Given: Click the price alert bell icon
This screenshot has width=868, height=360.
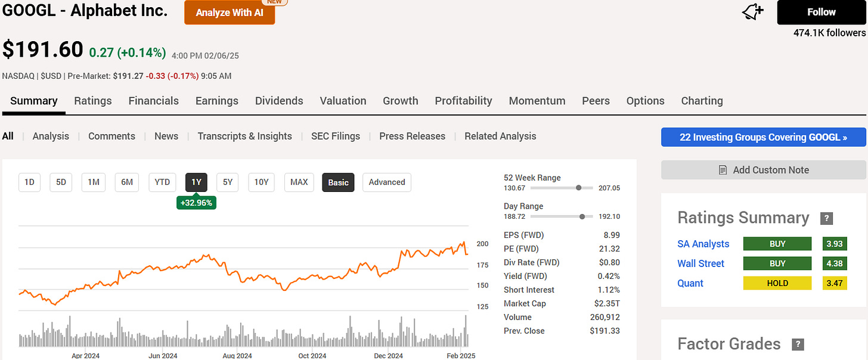Looking at the screenshot, I should pyautogui.click(x=754, y=11).
